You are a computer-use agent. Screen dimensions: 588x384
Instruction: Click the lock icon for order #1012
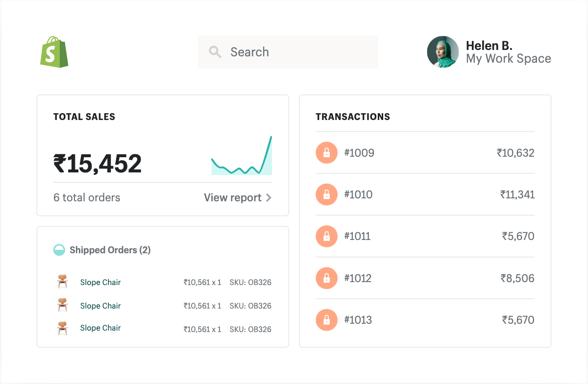pos(326,278)
